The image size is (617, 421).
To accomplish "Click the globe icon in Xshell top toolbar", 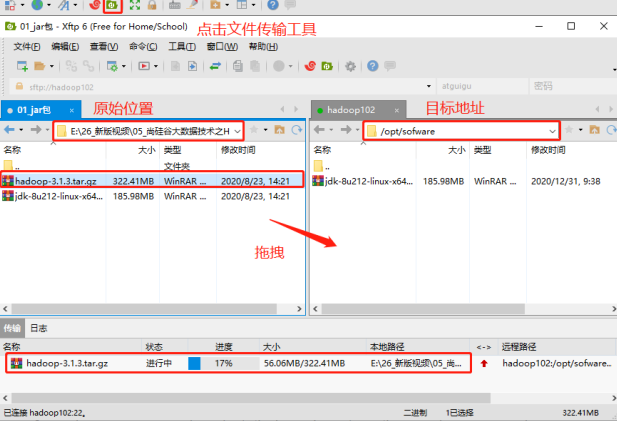I will [37, 5].
